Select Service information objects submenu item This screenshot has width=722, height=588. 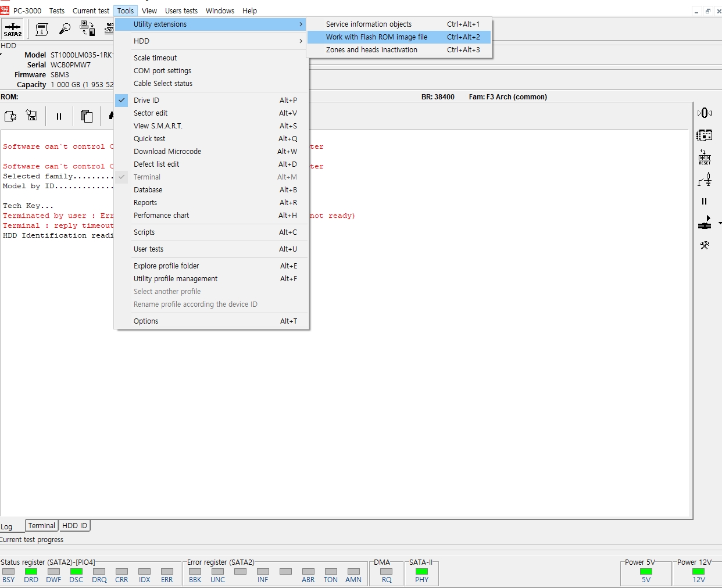pyautogui.click(x=399, y=24)
